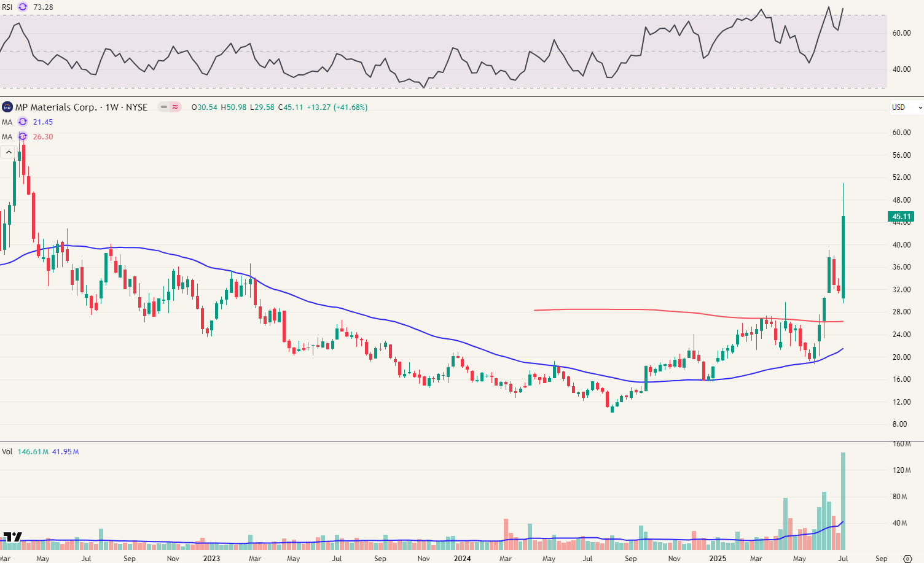
Task: Select the RSI indicator label
Action: coord(7,7)
